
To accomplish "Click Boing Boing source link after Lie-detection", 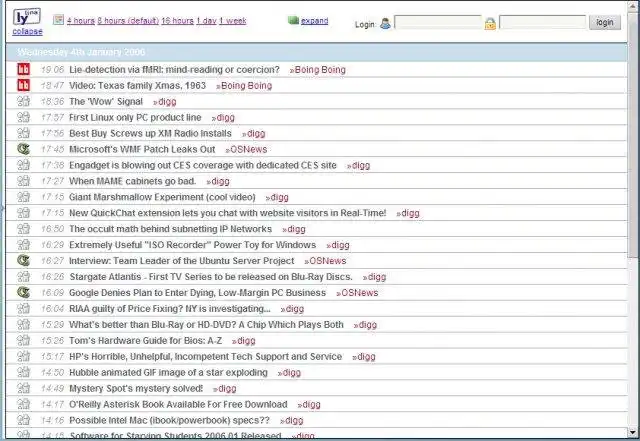I will (318, 70).
